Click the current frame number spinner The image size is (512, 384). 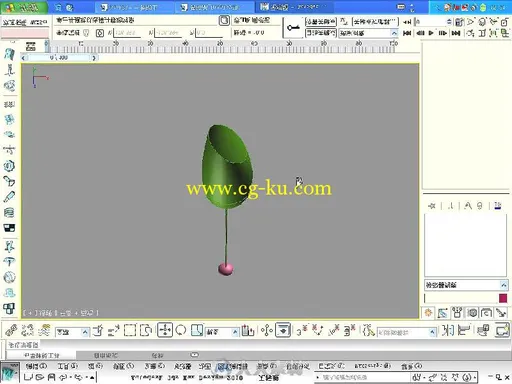(449, 22)
